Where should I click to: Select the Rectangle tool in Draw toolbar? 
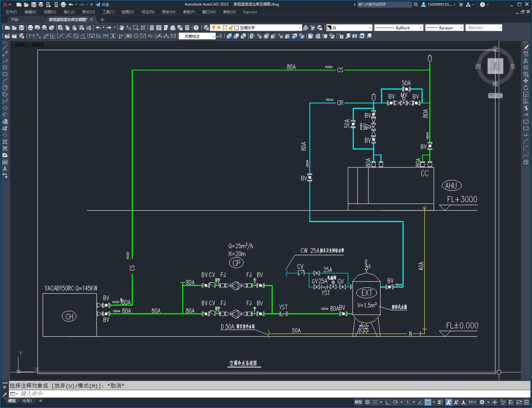coord(5,74)
